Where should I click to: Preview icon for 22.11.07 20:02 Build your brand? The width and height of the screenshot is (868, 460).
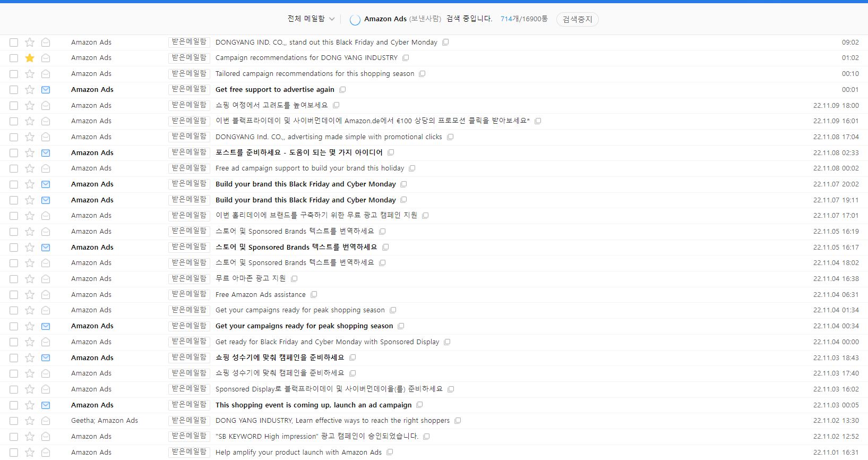click(403, 184)
